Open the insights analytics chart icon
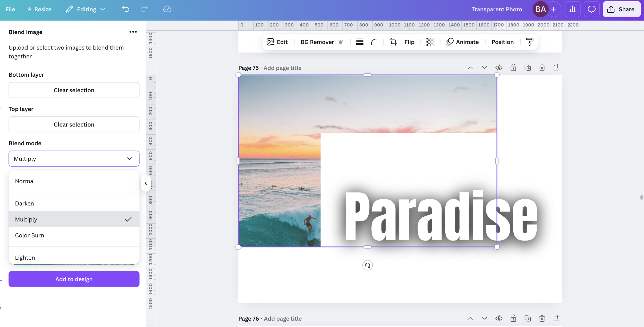Viewport: 644px width, 327px height. pyautogui.click(x=572, y=9)
